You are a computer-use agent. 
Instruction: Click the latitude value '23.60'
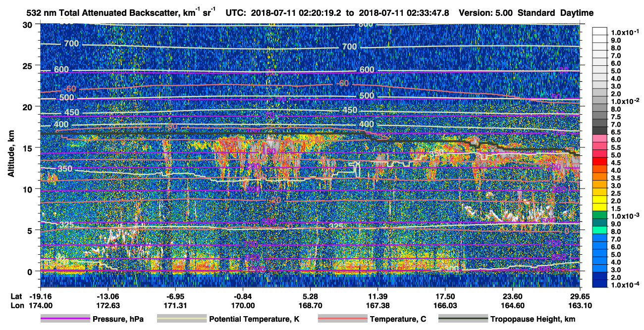click(513, 296)
